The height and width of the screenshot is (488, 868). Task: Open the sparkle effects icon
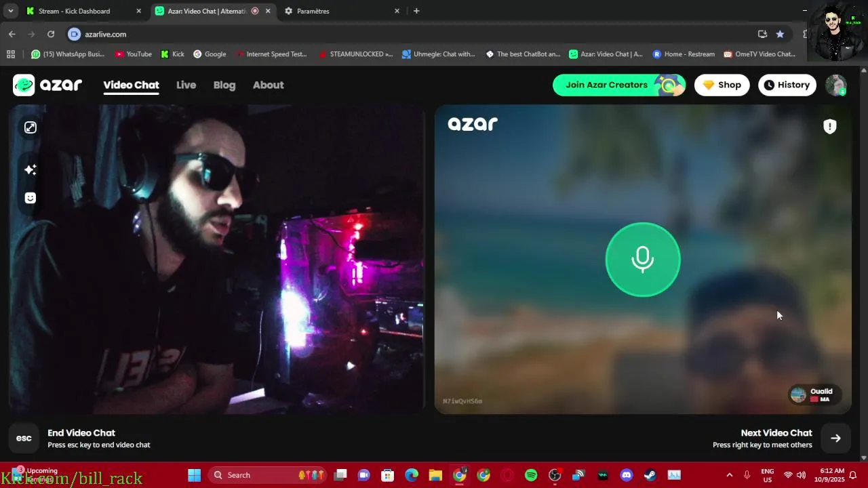pos(31,169)
